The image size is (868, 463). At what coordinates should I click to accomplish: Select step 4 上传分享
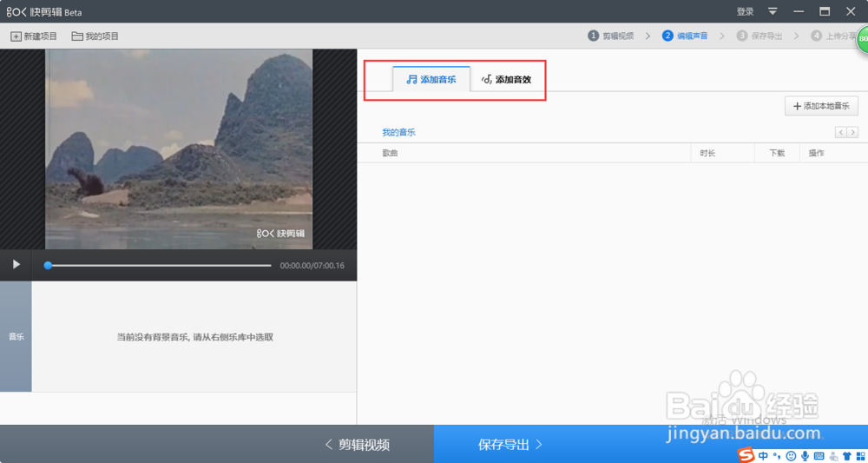(833, 36)
